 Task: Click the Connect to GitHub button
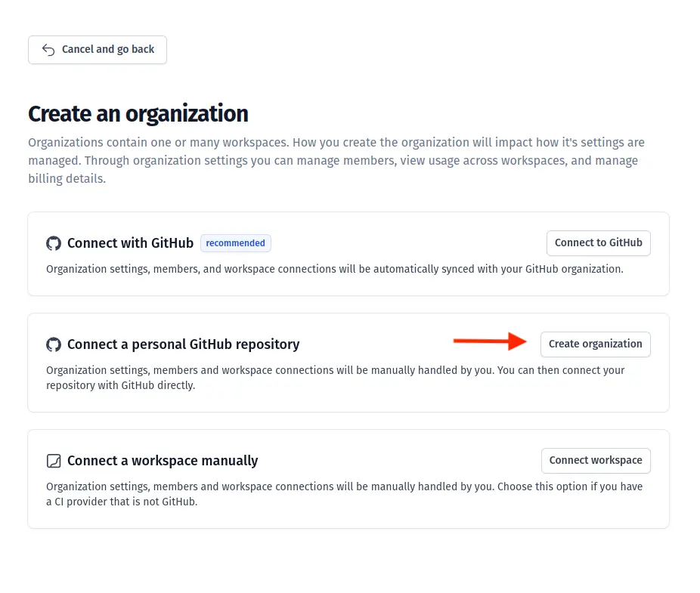(598, 242)
